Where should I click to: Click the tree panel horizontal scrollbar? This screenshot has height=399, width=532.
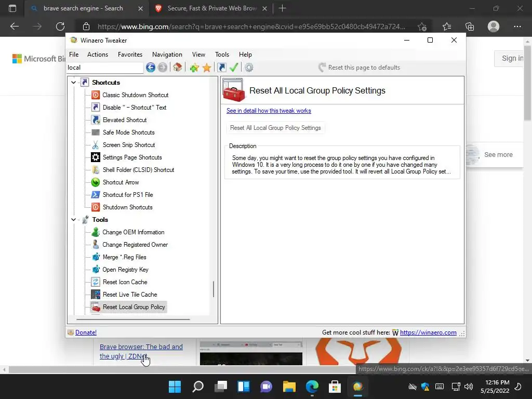pos(133,320)
